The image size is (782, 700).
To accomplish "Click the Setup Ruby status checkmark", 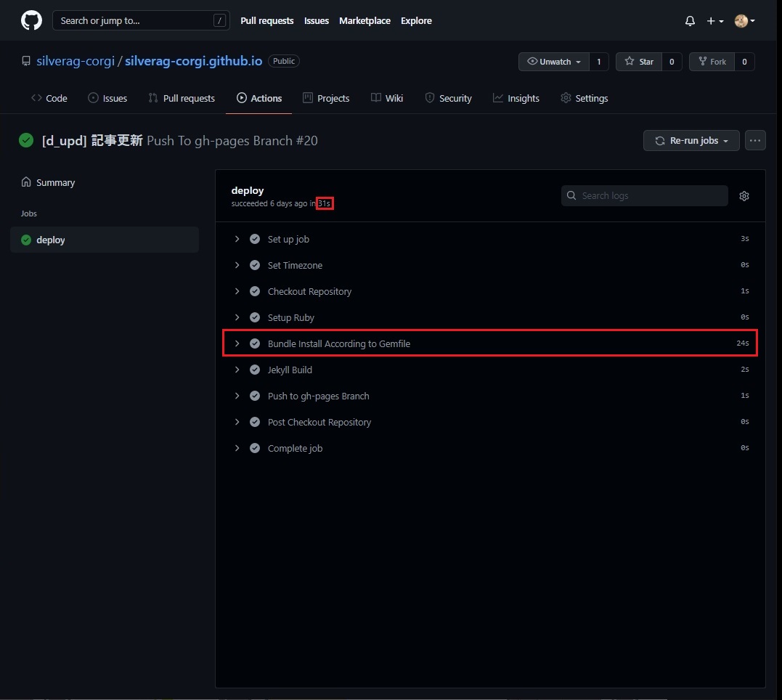I will point(255,317).
